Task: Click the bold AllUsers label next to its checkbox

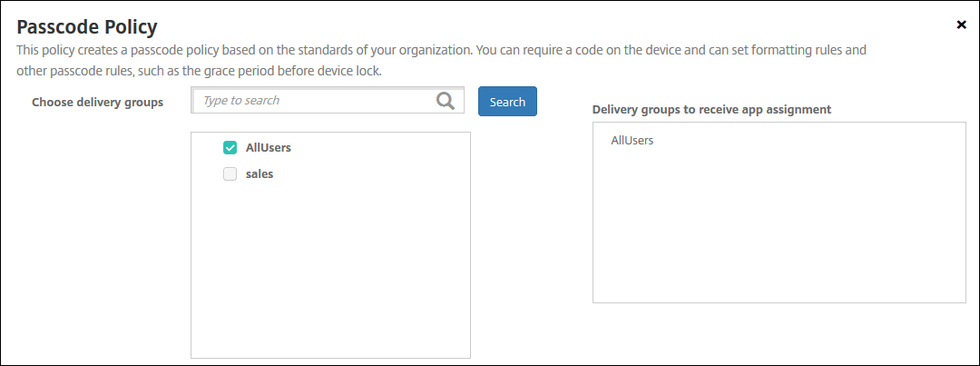Action: (x=268, y=147)
